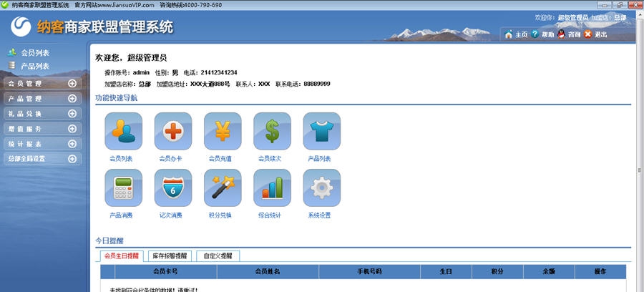Open the 会员充值 yen icon
644x292 pixels.
(223, 131)
